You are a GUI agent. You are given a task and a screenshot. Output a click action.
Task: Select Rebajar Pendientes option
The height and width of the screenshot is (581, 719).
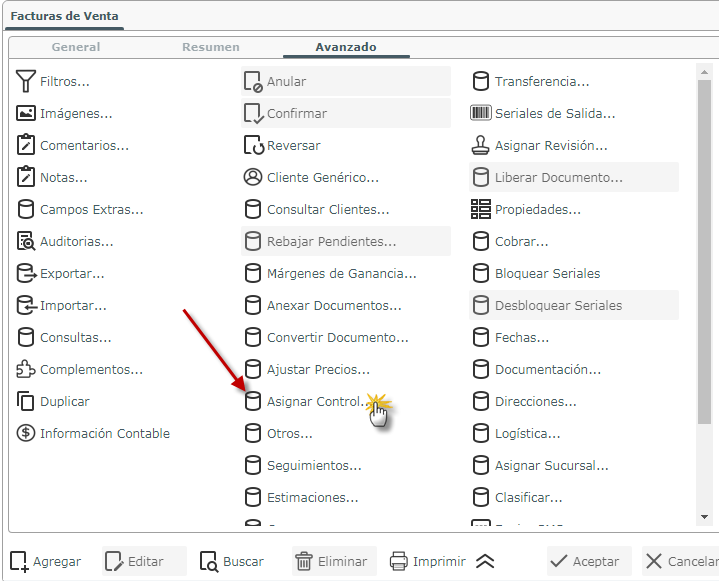tap(346, 241)
